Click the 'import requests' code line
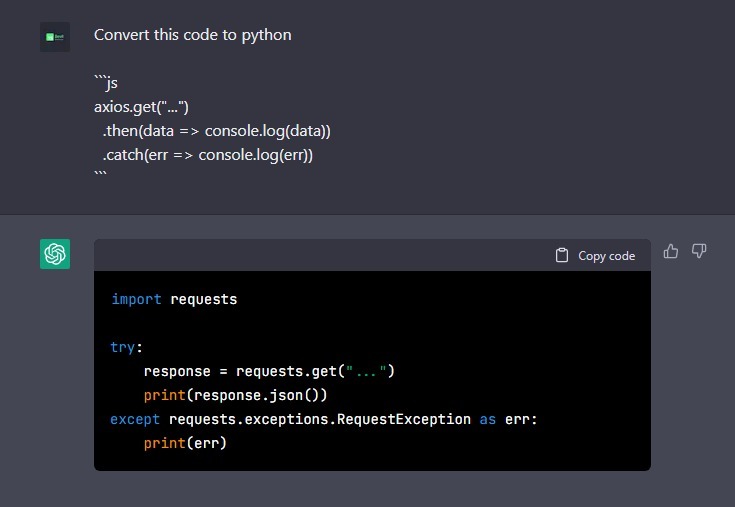 click(174, 299)
